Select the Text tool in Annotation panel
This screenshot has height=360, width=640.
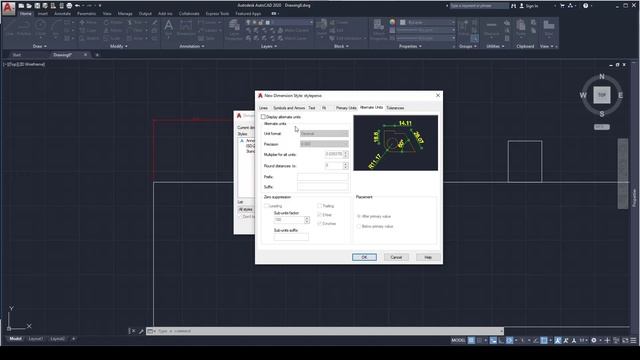[169, 28]
